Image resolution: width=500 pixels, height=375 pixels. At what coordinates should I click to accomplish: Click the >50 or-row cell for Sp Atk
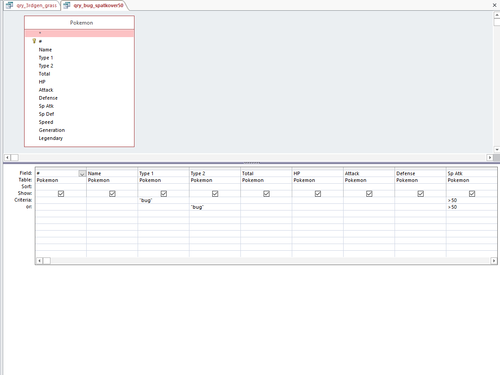[x=472, y=207]
